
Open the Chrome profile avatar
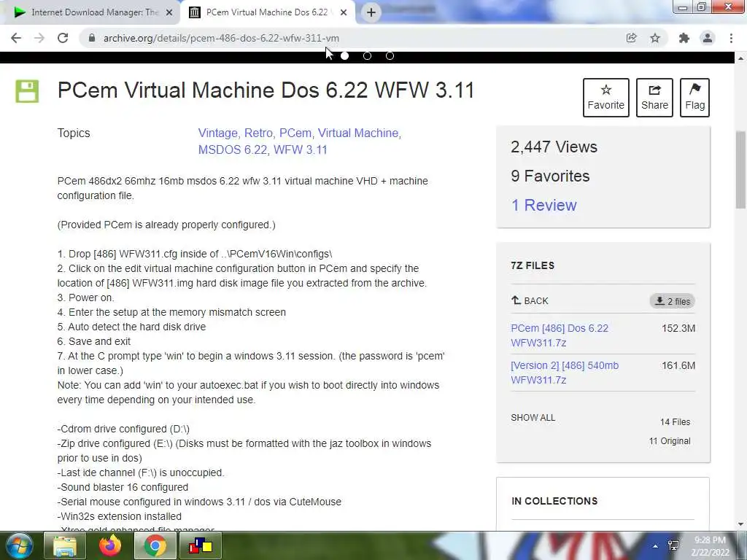tap(708, 38)
